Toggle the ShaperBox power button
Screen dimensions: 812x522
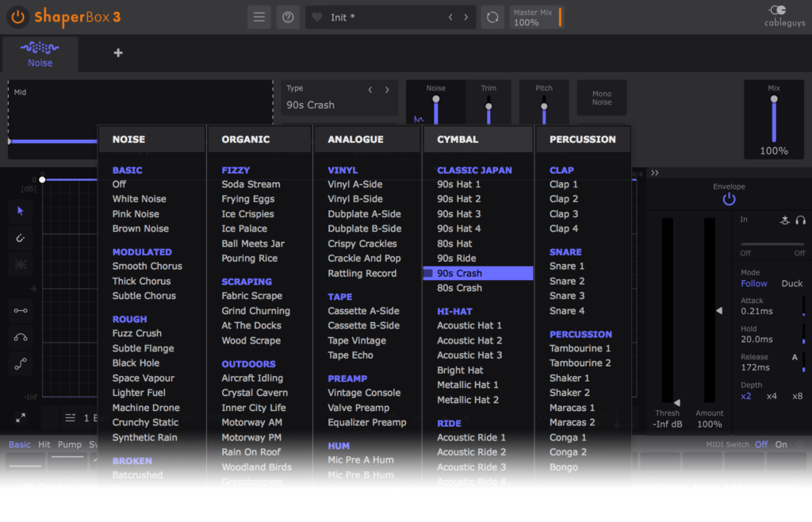click(17, 17)
